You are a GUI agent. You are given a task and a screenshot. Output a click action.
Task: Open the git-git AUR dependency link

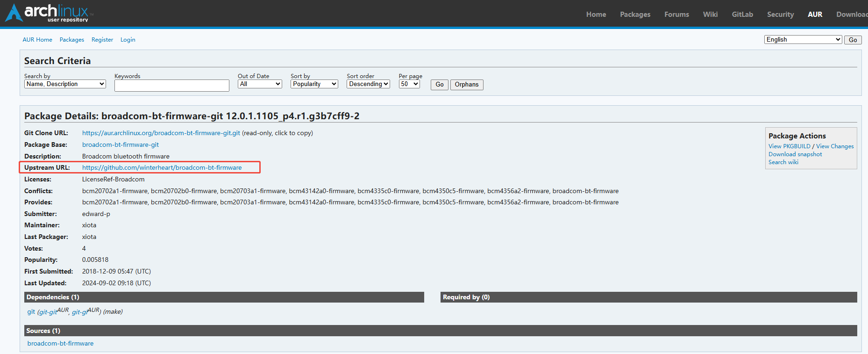click(54, 311)
